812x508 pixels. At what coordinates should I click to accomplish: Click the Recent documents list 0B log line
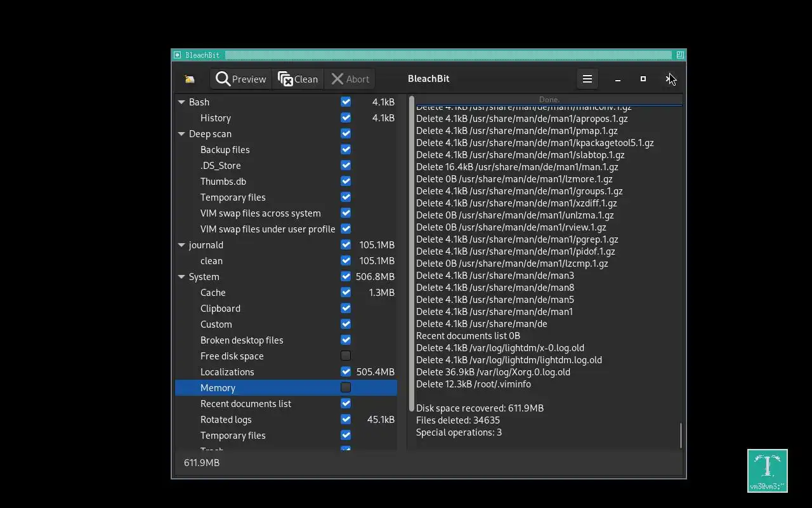pos(468,335)
